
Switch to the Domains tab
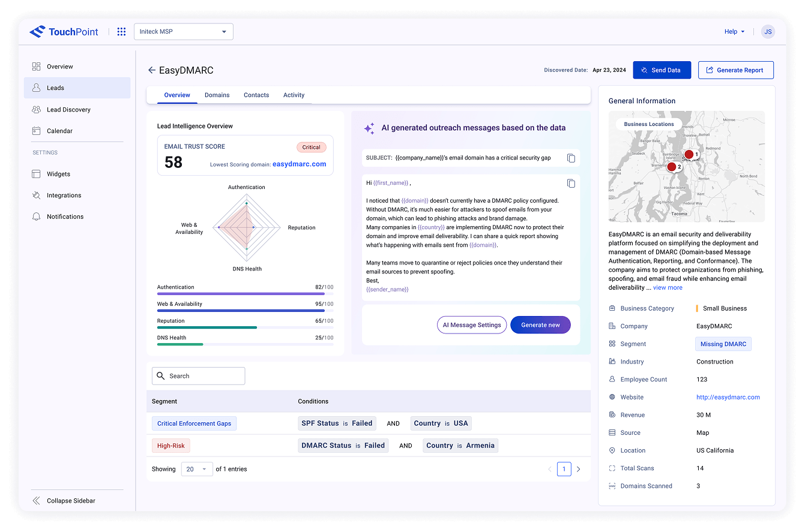point(217,95)
